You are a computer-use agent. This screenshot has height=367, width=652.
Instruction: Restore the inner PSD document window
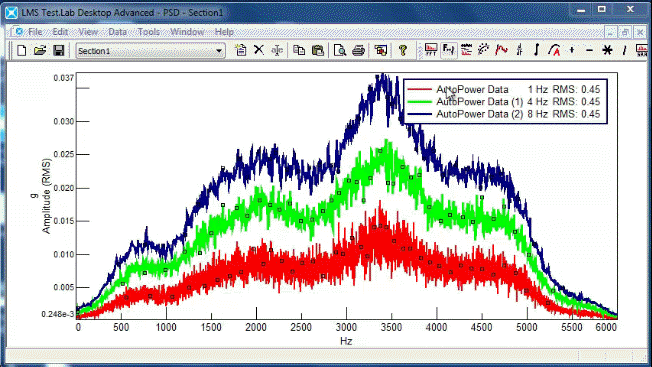pos(625,32)
